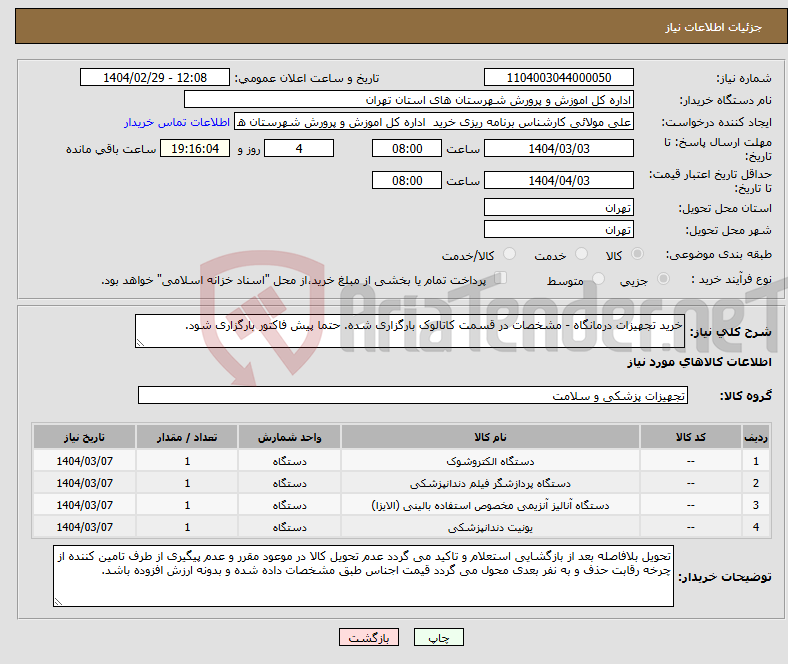
Task: Select the خدمت radio button
Action: [x=581, y=254]
